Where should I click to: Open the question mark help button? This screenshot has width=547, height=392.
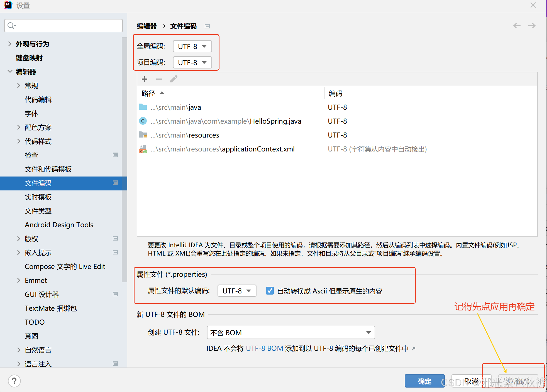point(14,381)
